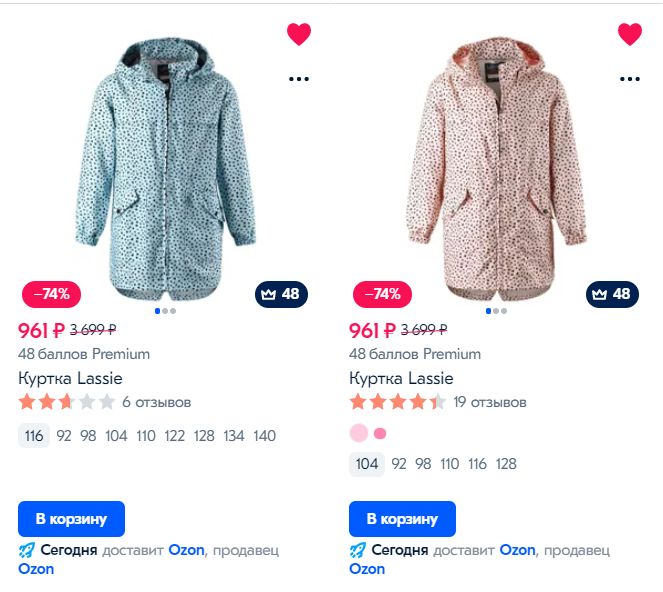This screenshot has width=663, height=592.
Task: Unfavorite the pink Lassie jacket heart
Action: coord(630,34)
